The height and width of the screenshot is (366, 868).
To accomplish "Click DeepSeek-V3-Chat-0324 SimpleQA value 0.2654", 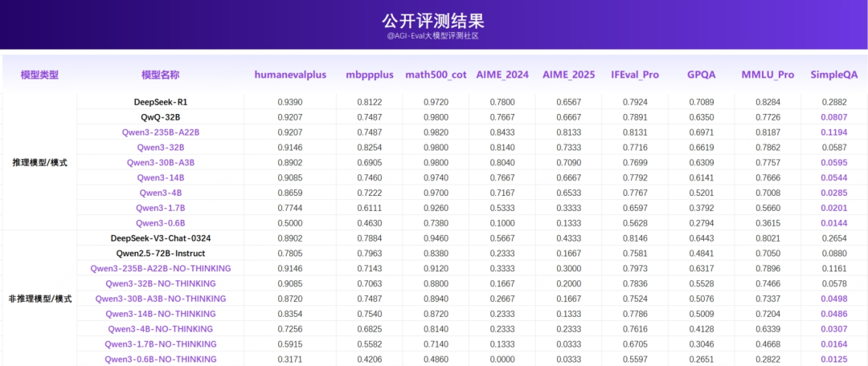I will [834, 238].
